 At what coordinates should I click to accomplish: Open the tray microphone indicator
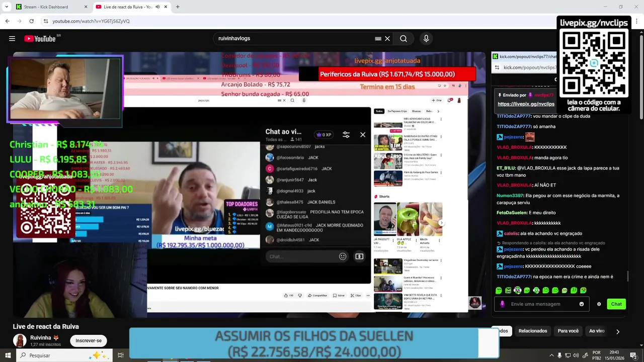[559, 355]
